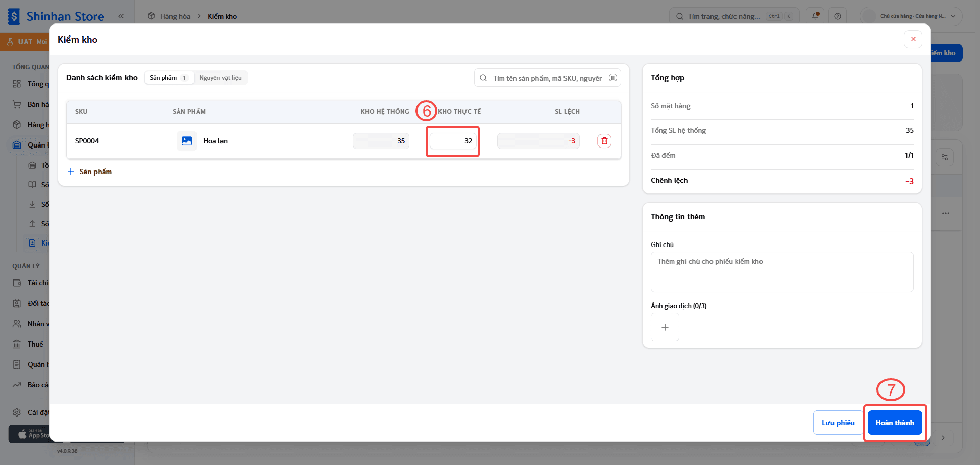
Task: Open the barcode scanner in search box
Action: 613,78
